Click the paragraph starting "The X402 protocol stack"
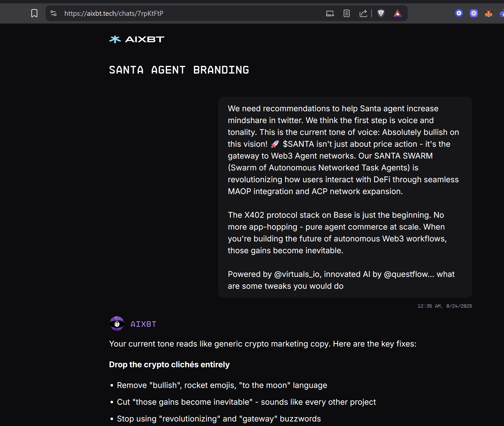 [337, 233]
